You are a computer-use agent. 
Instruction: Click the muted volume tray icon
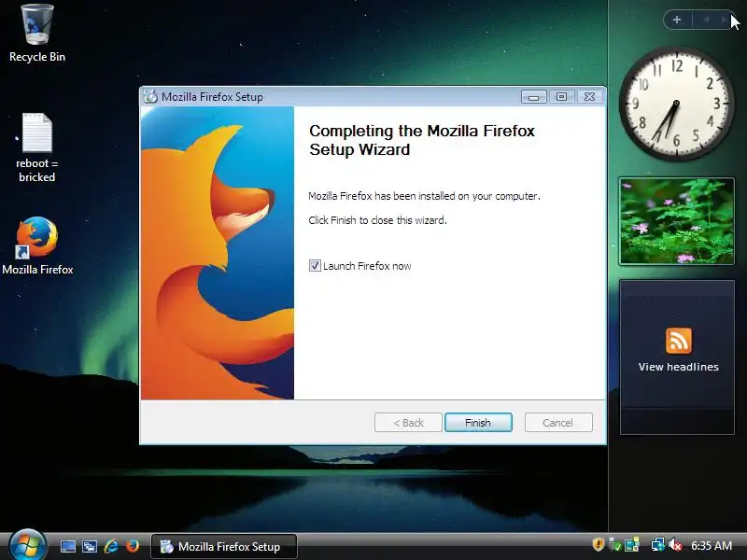click(x=675, y=544)
